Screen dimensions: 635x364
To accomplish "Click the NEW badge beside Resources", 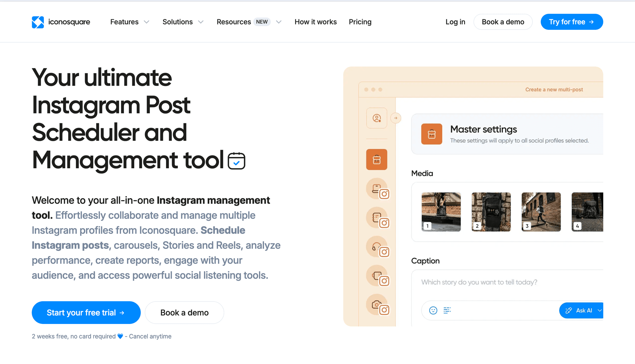I will 262,22.
